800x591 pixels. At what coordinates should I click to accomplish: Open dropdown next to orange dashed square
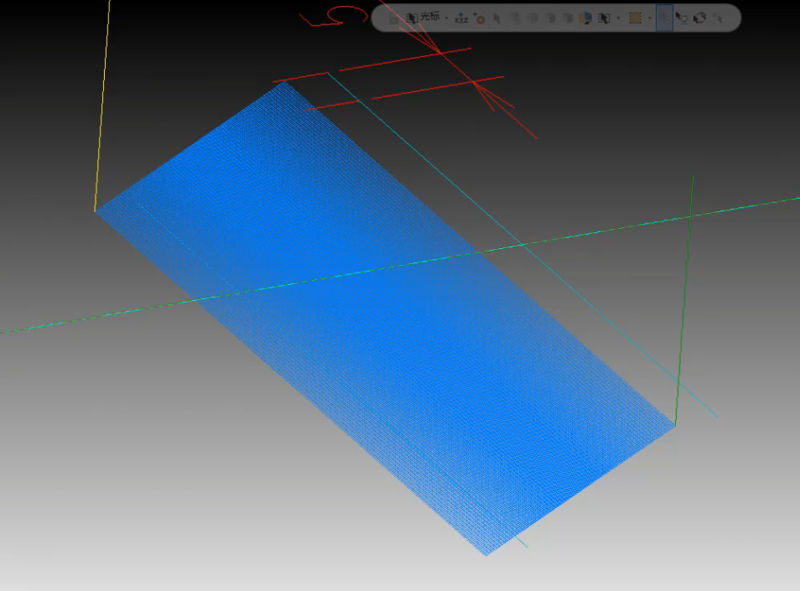pos(650,18)
